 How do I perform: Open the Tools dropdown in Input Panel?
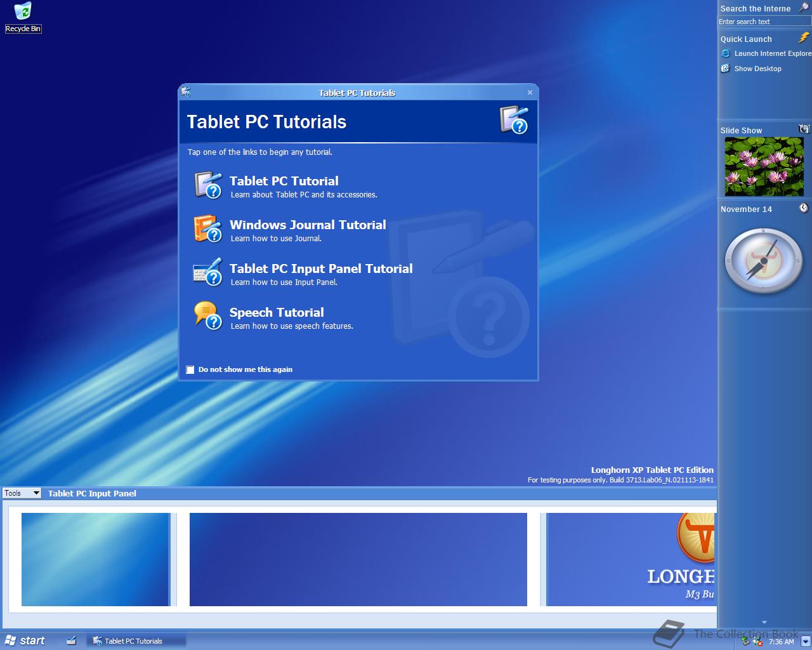tap(22, 493)
